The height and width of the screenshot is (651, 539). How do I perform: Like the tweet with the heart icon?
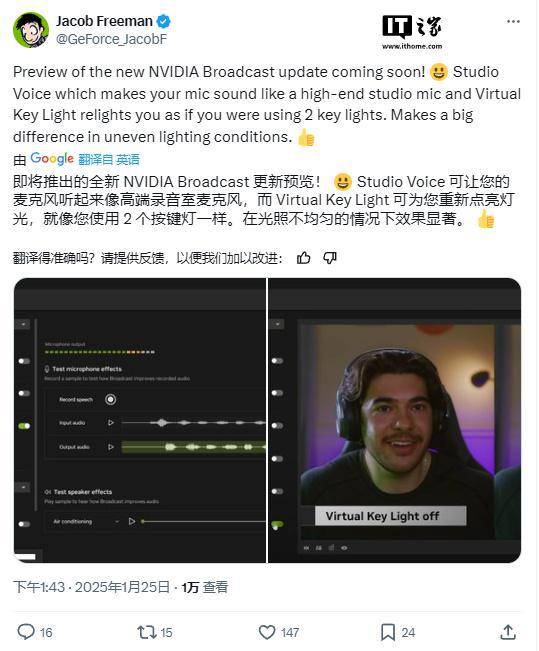[x=267, y=632]
